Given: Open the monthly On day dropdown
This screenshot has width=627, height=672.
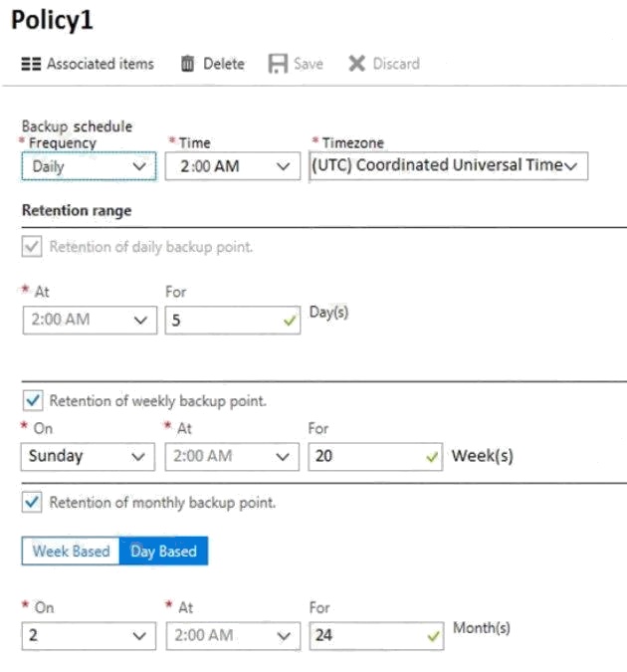Looking at the screenshot, I should [x=88, y=635].
